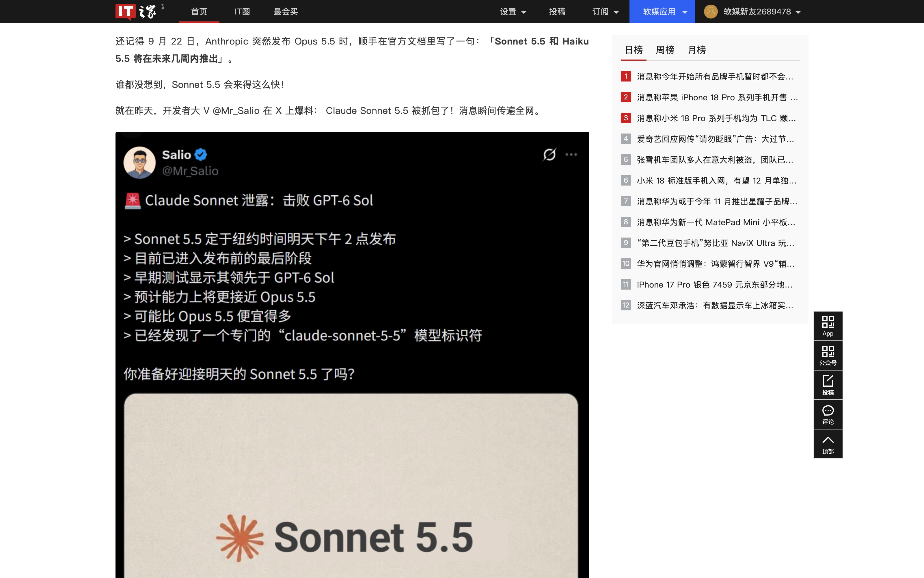Open the 软媒新友2689478 account menu

762,12
